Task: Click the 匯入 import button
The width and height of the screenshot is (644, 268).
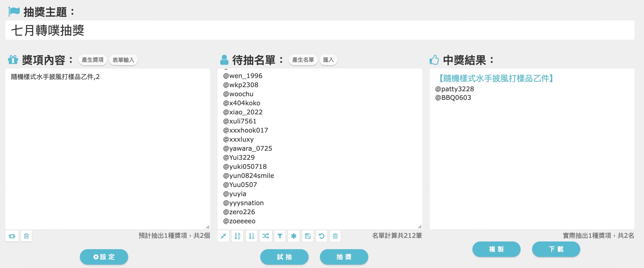Action: tap(329, 60)
